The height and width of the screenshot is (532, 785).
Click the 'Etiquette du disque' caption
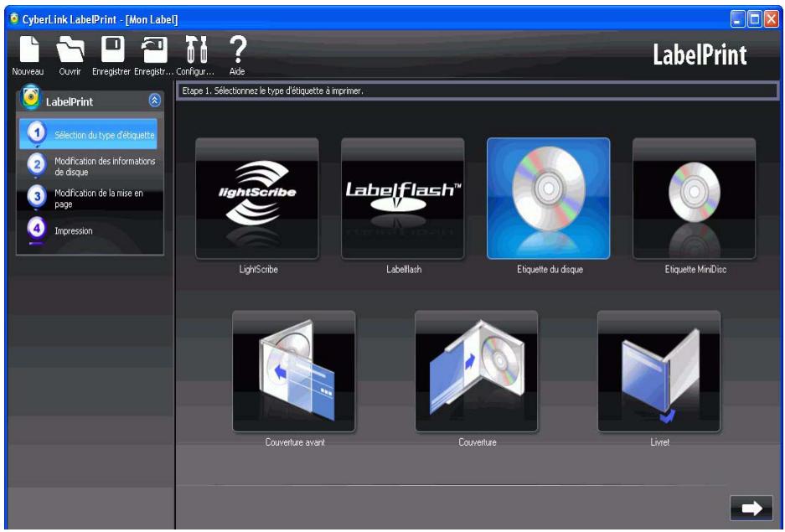(550, 269)
